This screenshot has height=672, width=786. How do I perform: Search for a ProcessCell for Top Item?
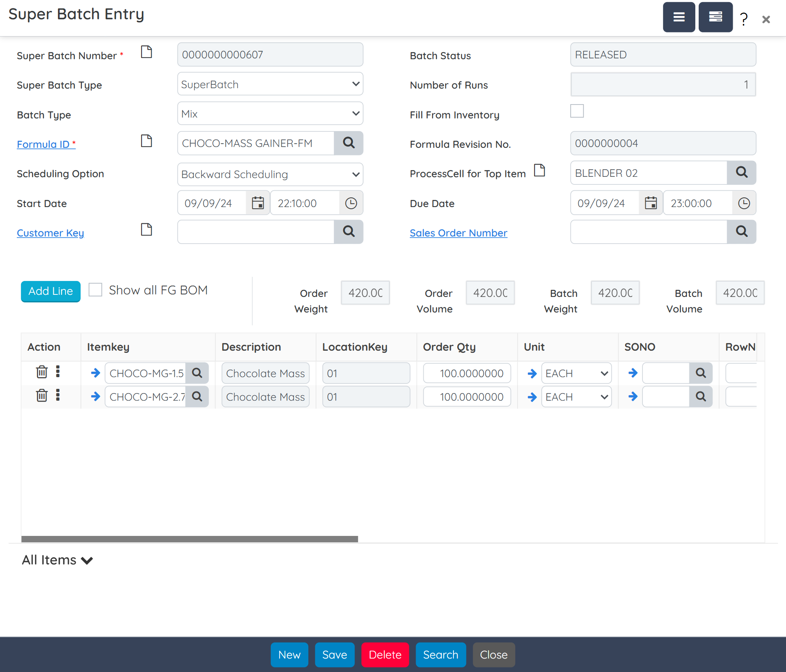741,173
